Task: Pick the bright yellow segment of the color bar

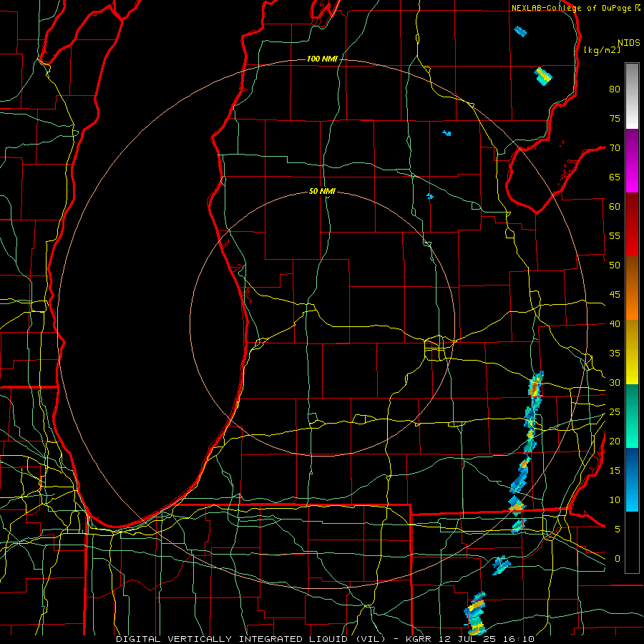Action: [632, 352]
